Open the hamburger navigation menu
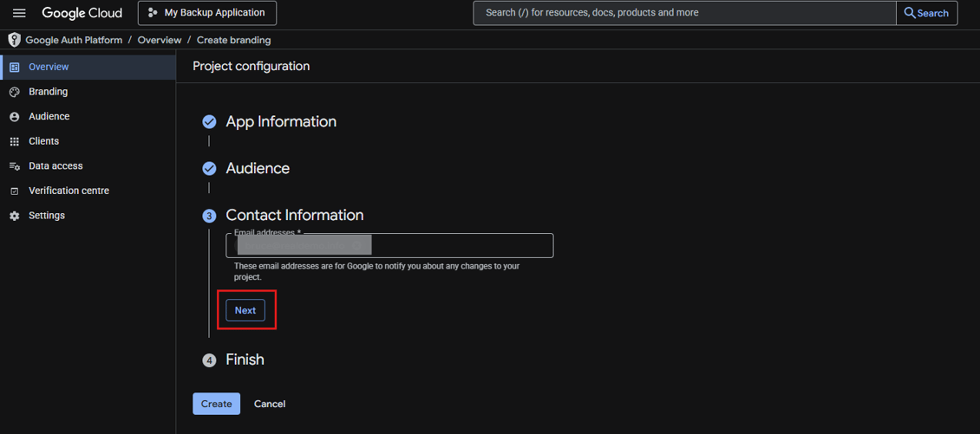The width and height of the screenshot is (980, 434). pyautogui.click(x=19, y=12)
